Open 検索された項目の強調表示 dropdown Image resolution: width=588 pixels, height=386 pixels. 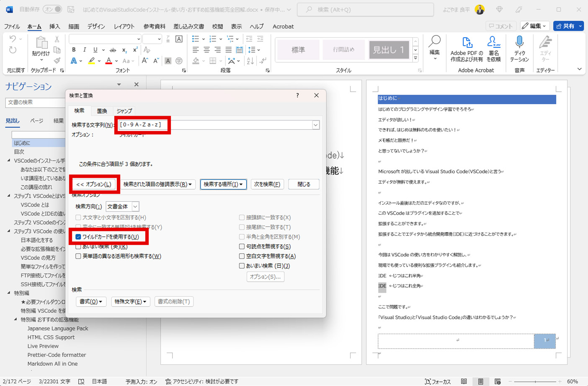(x=157, y=184)
